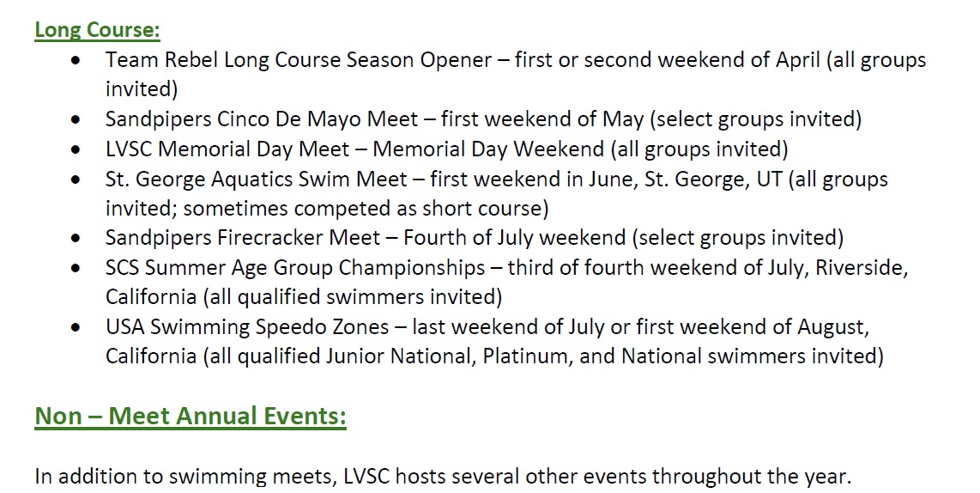The image size is (980, 493).
Task: Click the bullet before Sandpipers Firecracker Meet
Action: tap(78, 240)
